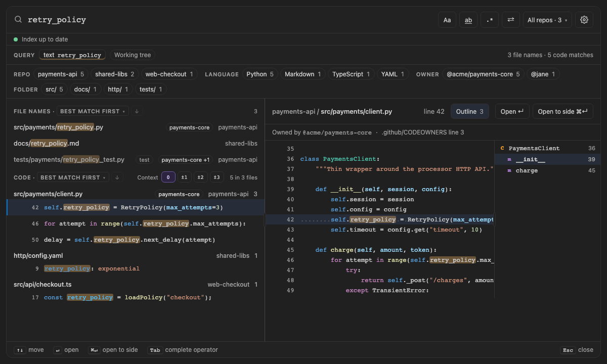The width and height of the screenshot is (607, 364).
Task: Select line 42 RetryPolicy match
Action: point(136,207)
